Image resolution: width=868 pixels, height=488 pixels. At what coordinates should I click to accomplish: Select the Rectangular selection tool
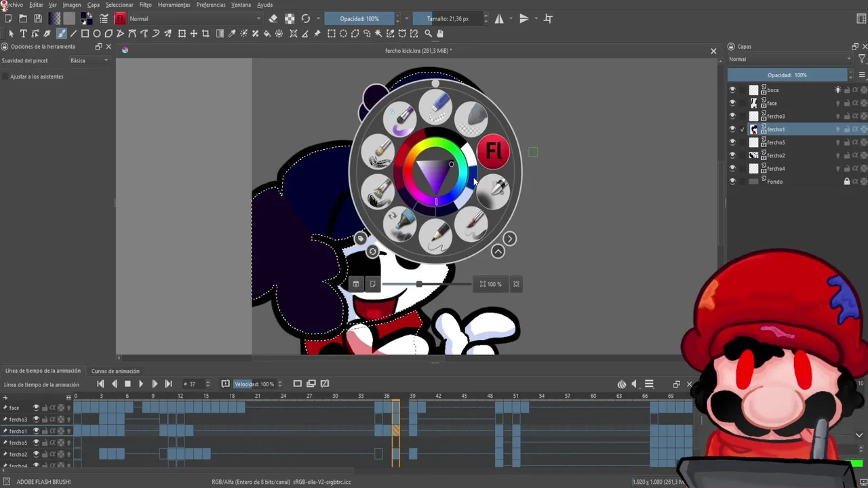(x=331, y=33)
